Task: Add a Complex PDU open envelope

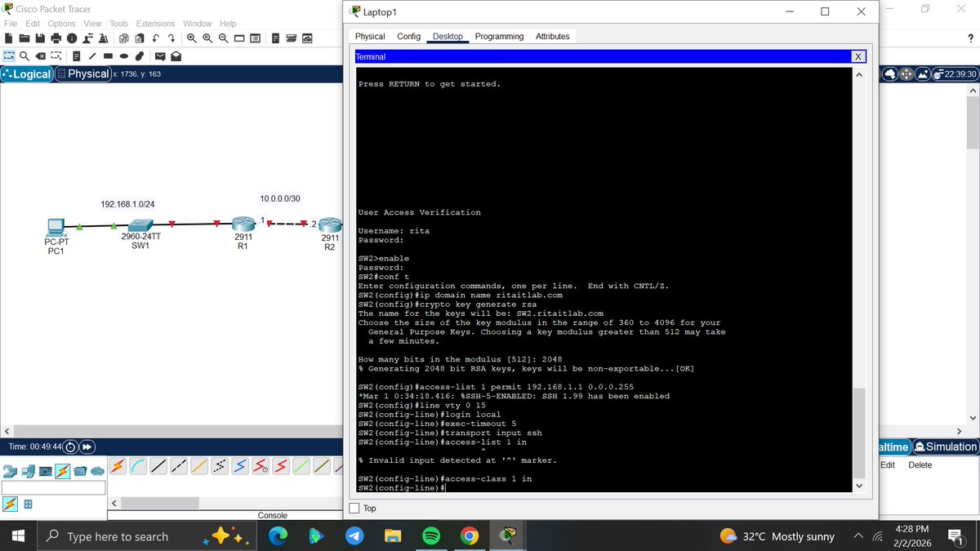Action: (x=176, y=56)
